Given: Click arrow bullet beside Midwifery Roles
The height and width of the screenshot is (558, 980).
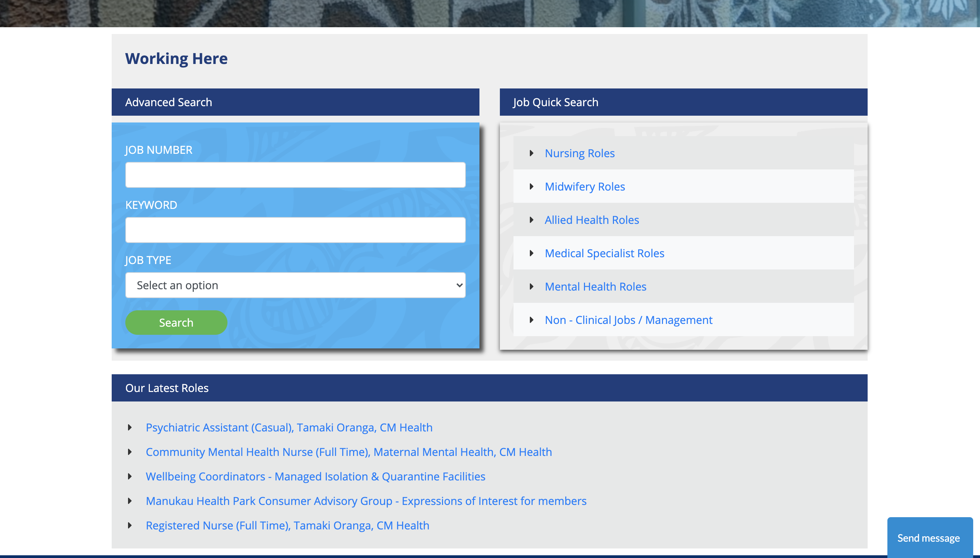Looking at the screenshot, I should click(x=531, y=187).
